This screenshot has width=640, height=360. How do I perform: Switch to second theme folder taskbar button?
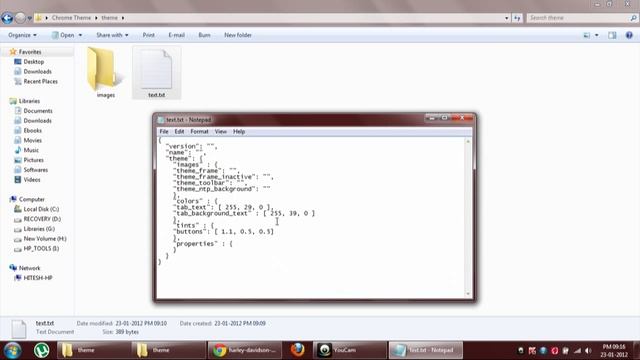[168, 350]
